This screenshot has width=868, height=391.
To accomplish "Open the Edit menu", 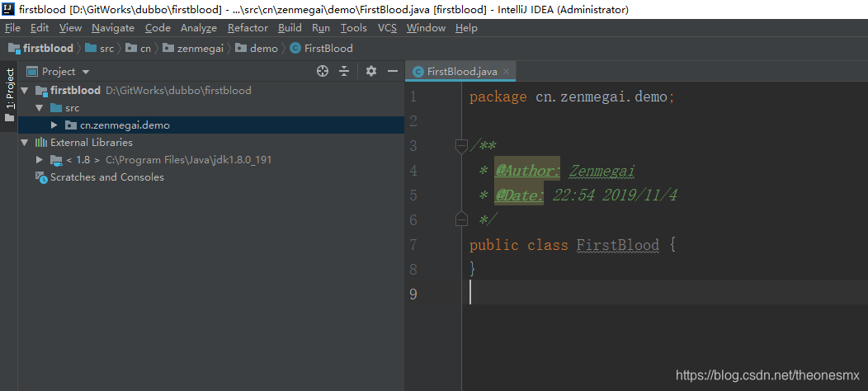I will 40,28.
